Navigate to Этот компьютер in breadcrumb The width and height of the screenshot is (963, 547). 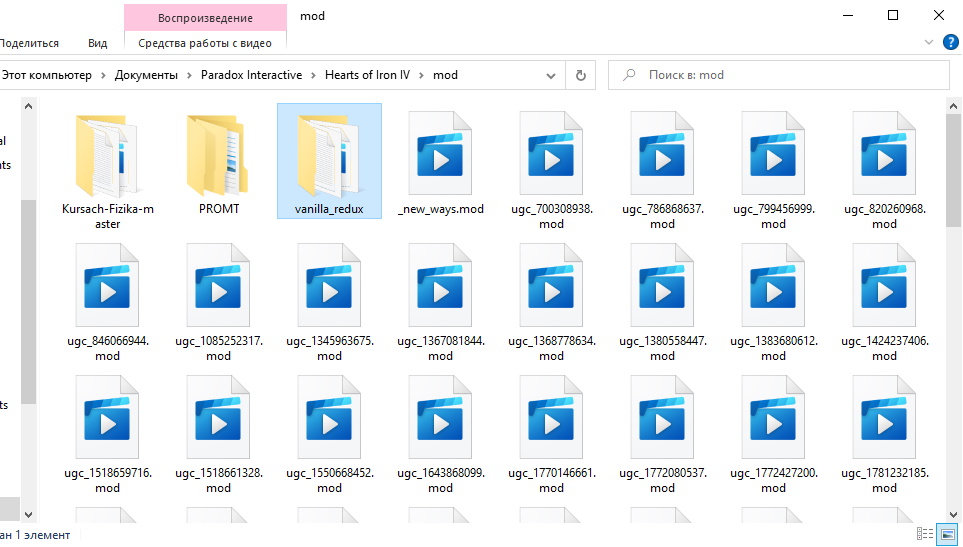(47, 75)
